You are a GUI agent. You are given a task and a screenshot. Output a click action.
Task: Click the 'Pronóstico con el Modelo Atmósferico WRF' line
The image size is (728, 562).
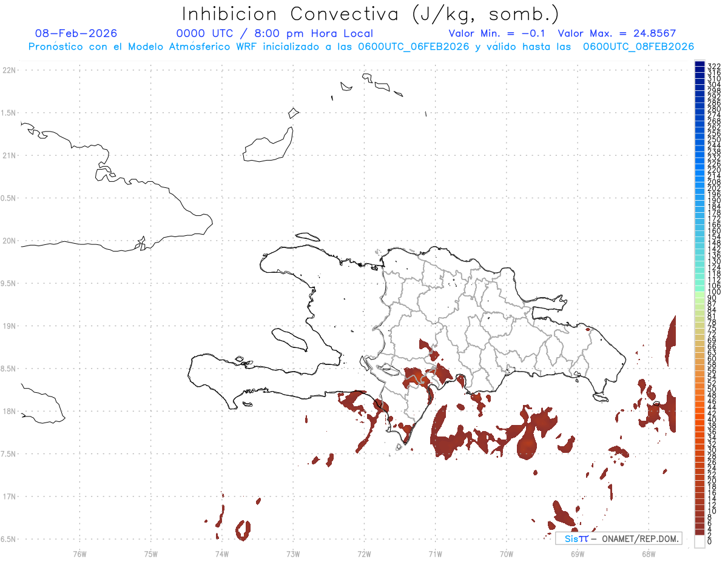tap(361, 47)
